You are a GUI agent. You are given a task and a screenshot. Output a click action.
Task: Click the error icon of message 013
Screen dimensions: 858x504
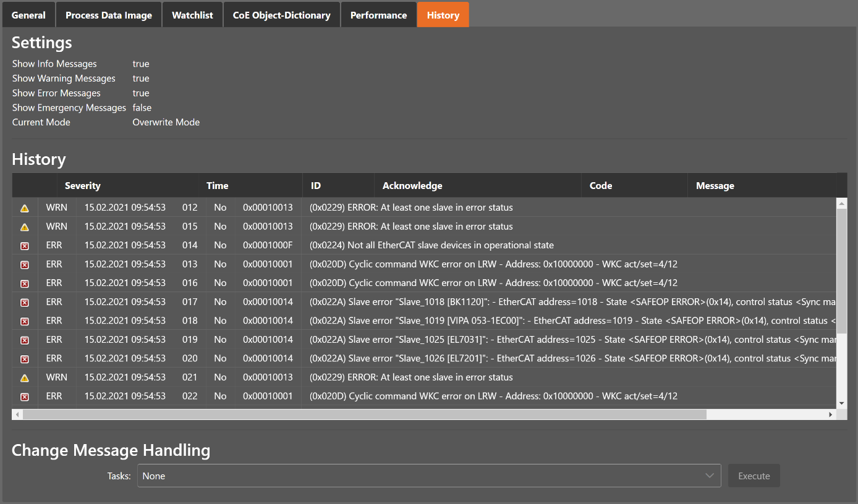coord(25,265)
